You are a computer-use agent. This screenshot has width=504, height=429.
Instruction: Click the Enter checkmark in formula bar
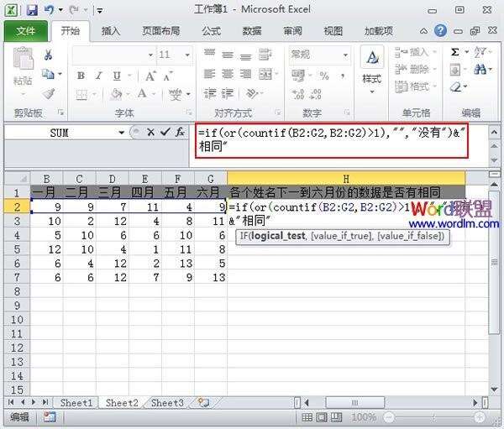[x=165, y=132]
